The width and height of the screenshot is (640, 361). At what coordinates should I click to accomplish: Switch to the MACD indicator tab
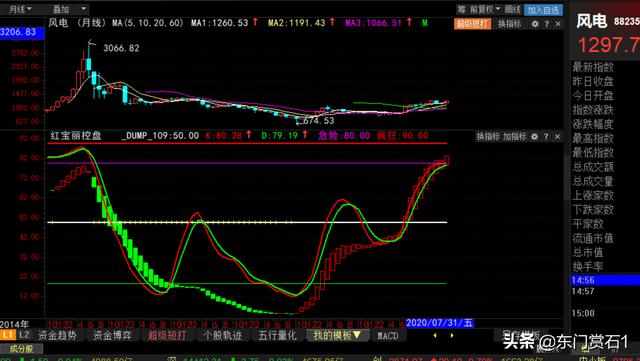[387, 336]
